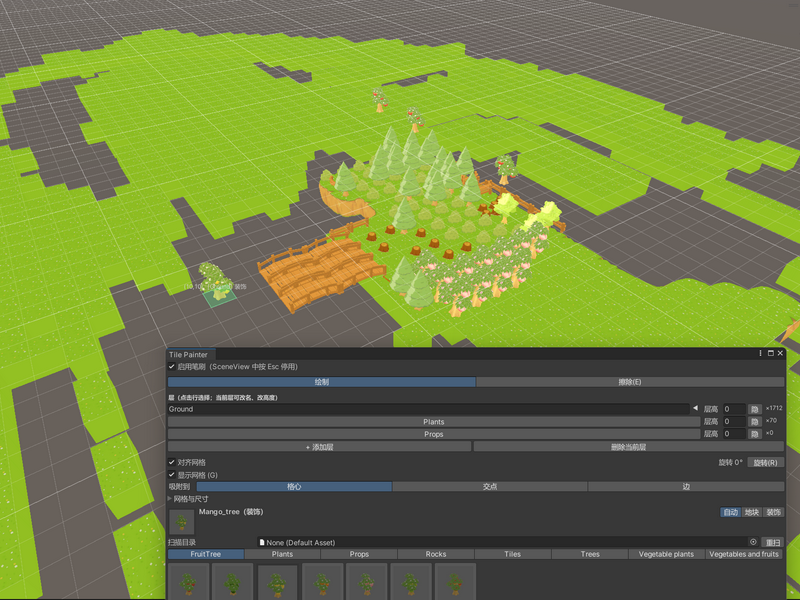Select the 擦除(E) erase mode button
The width and height of the screenshot is (800, 600).
[x=630, y=382]
